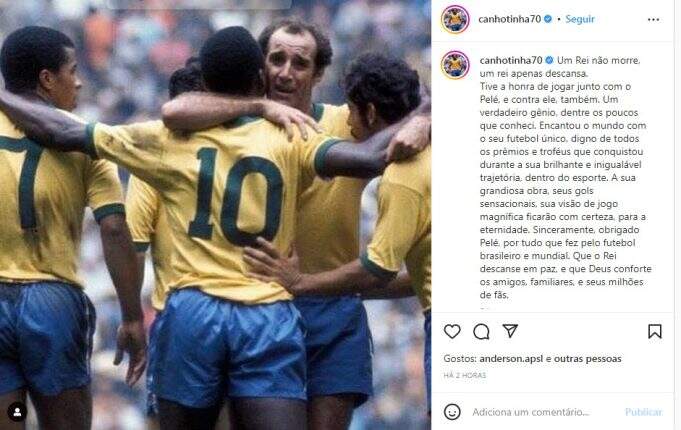Show tagged people icon on photo
681x430 pixels.
[x=17, y=412]
